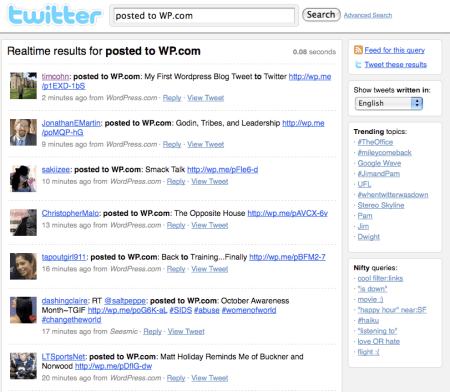Open Dwight trending topic
Screen dimensions: 450x392
(x=369, y=237)
